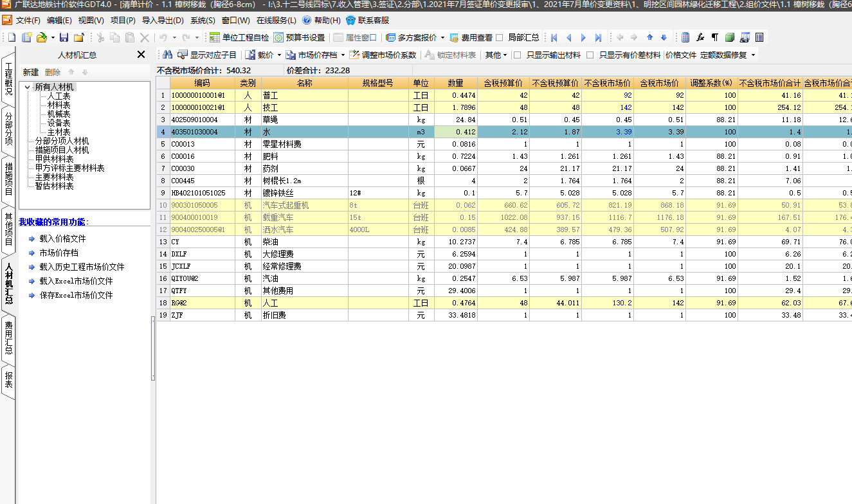The width and height of the screenshot is (852, 504).
Task: Jump to first record arrow
Action: coord(554,38)
